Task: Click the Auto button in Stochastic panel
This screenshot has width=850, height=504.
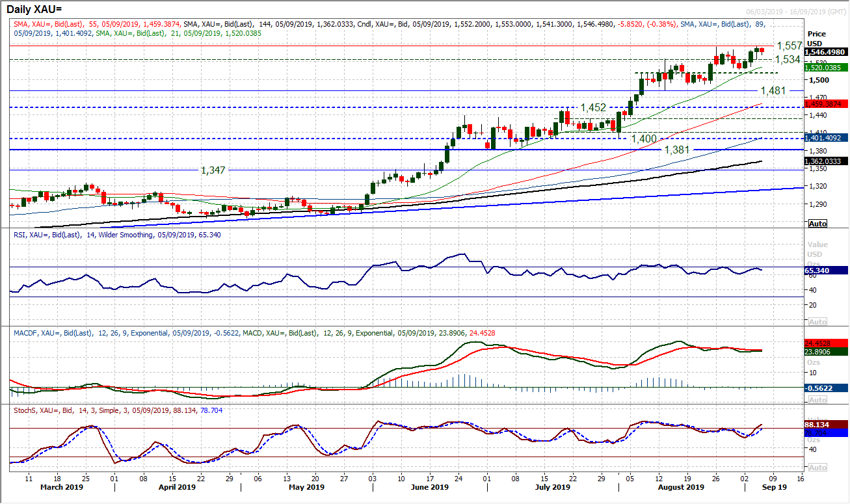Action: coord(817,467)
